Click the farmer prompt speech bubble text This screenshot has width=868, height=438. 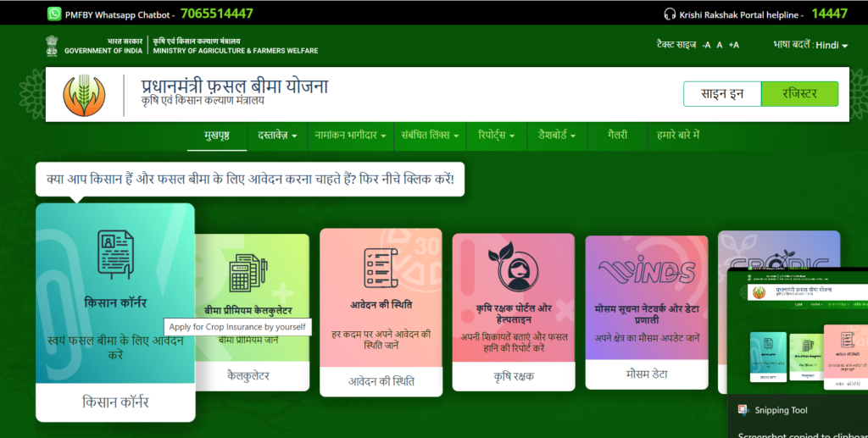(x=250, y=180)
